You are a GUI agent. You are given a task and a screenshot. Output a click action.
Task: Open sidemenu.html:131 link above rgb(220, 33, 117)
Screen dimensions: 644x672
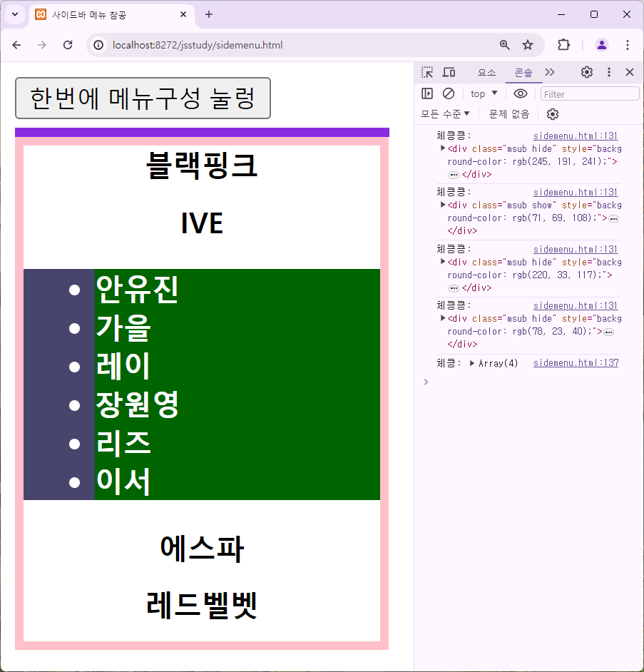point(575,250)
